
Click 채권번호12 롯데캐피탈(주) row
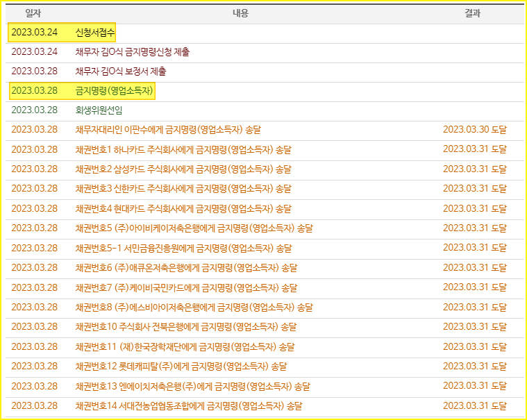pos(265,367)
